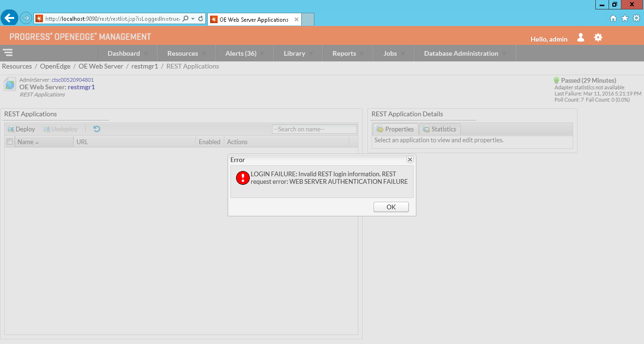644x344 pixels.
Task: Open the browser home icon
Action: tap(613, 18)
